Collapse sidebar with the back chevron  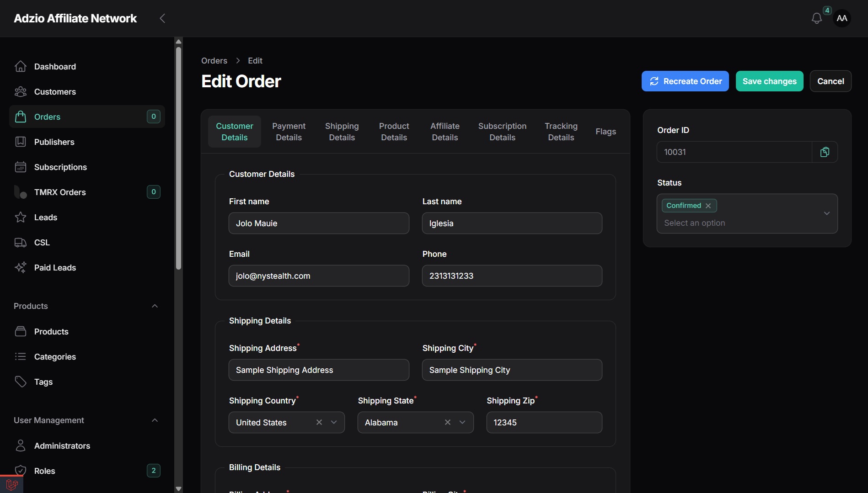(x=162, y=18)
